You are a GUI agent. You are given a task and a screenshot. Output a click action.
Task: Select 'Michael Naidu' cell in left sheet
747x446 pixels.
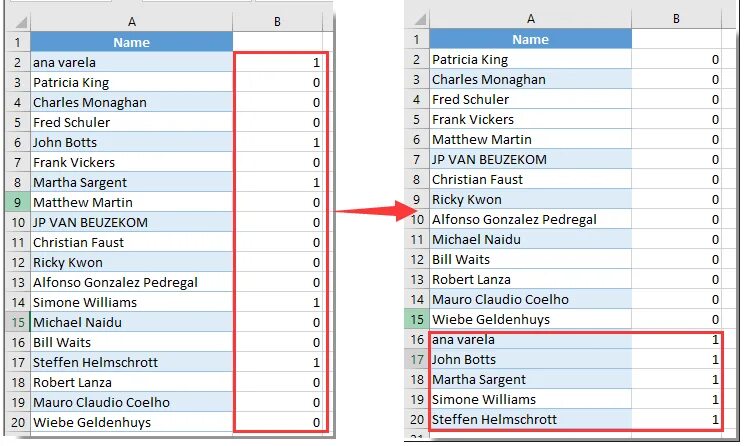pos(131,322)
